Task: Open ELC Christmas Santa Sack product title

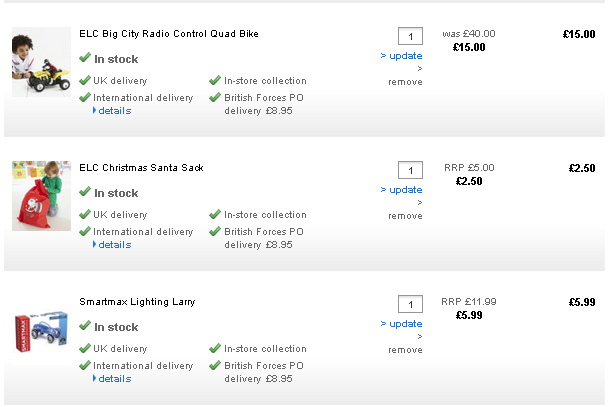Action: pos(141,168)
